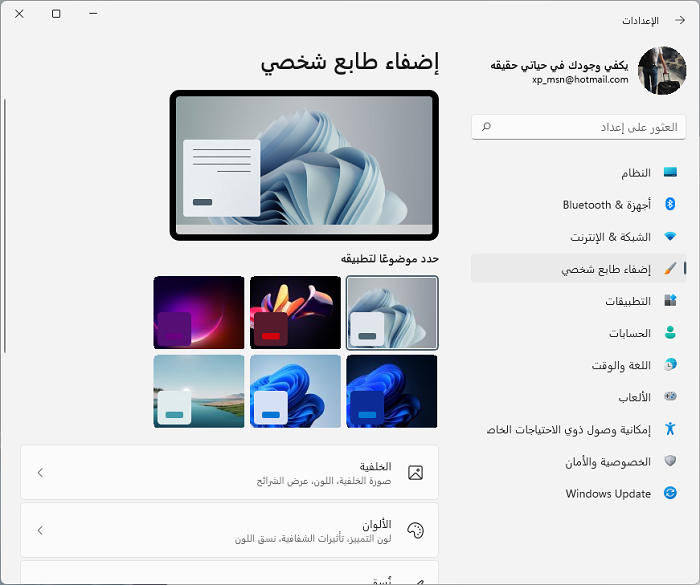
Task: Click the user name يكفي وجودك في حياتي حقيقه
Action: pyautogui.click(x=559, y=66)
